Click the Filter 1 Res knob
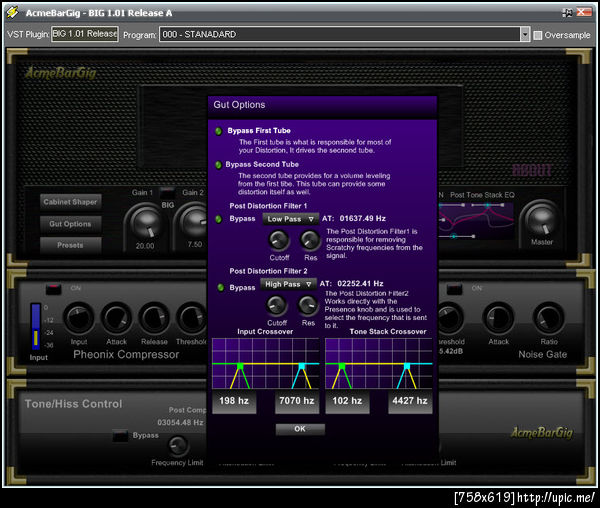 (310, 240)
